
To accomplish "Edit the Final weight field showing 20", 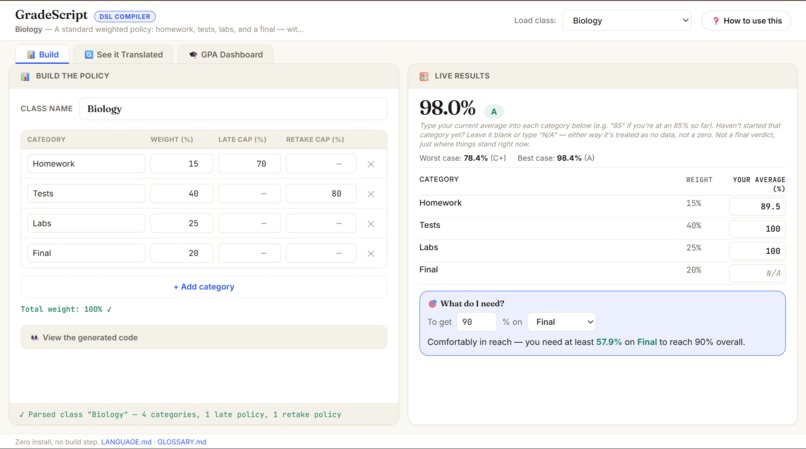I will pos(181,253).
